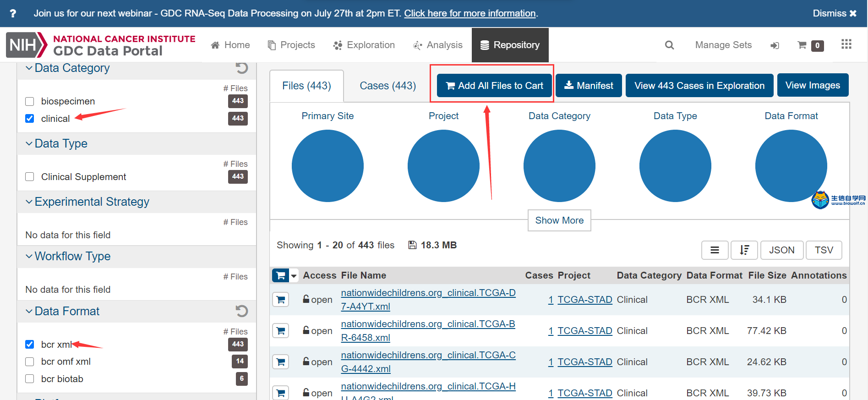Open the apps grid icon
The width and height of the screenshot is (868, 400).
pyautogui.click(x=846, y=44)
